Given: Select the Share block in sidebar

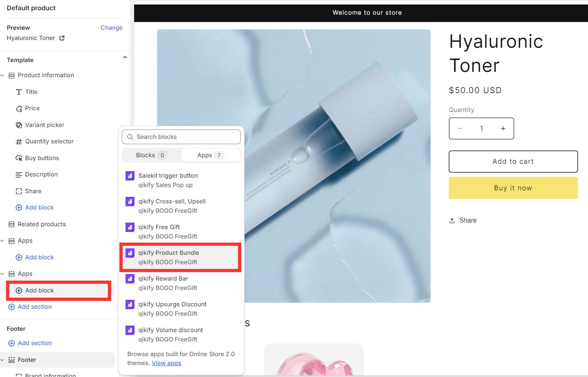Looking at the screenshot, I should click(33, 191).
